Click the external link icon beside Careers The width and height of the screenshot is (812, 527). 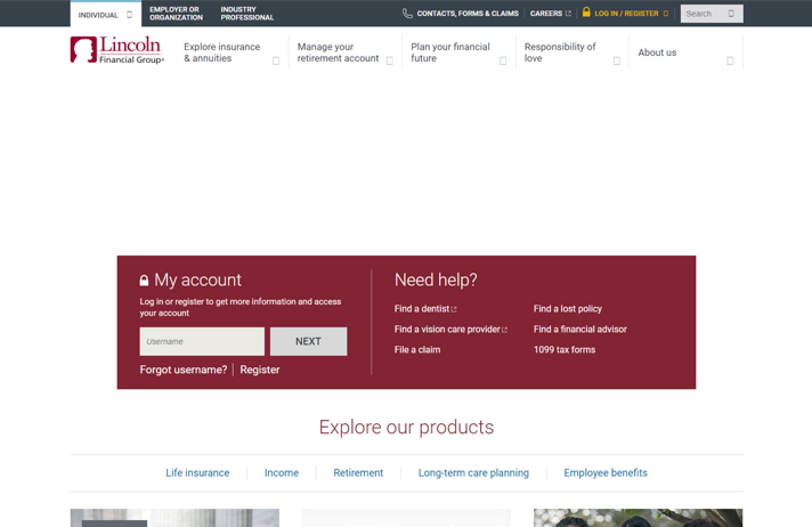(x=568, y=13)
